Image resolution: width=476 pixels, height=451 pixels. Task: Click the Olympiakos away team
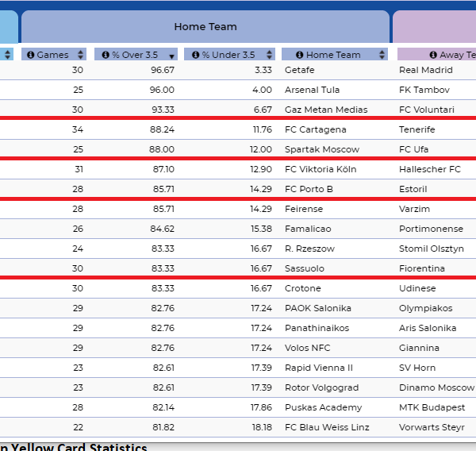pyautogui.click(x=426, y=308)
